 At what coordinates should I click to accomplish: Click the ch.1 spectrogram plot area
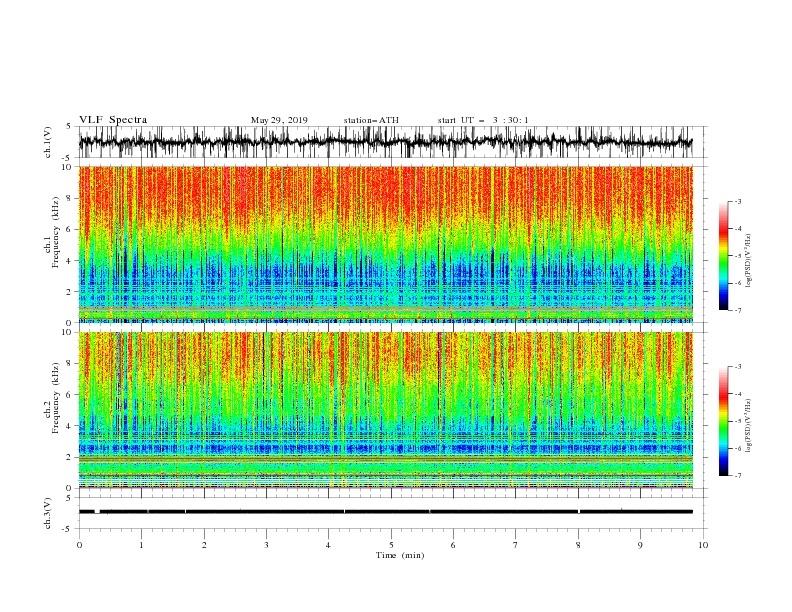pyautogui.click(x=386, y=244)
